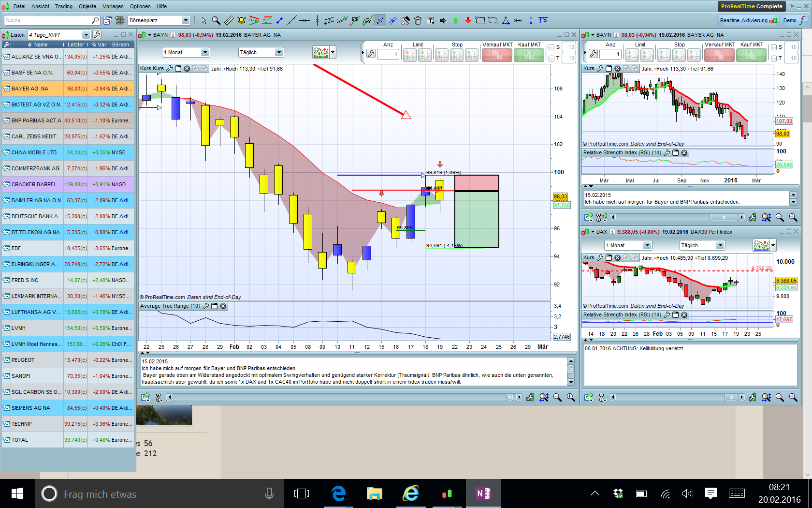Open list settings wrench beside 4 Tage_KW7
The height and width of the screenshot is (508, 812).
[x=97, y=35]
